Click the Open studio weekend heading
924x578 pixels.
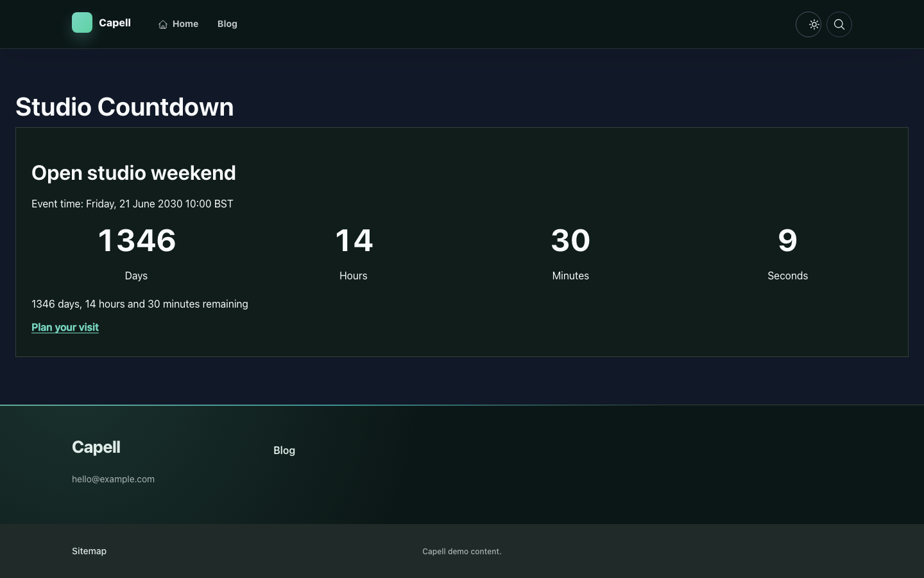(x=133, y=173)
